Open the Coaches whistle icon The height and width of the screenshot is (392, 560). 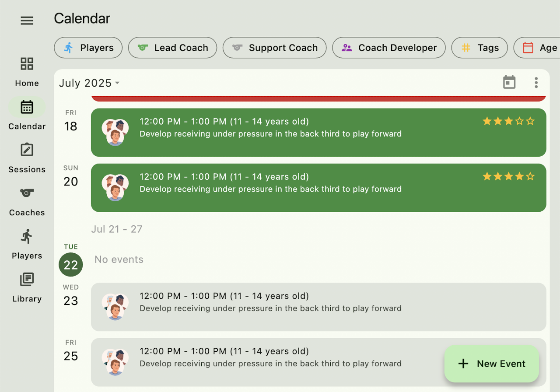(27, 193)
